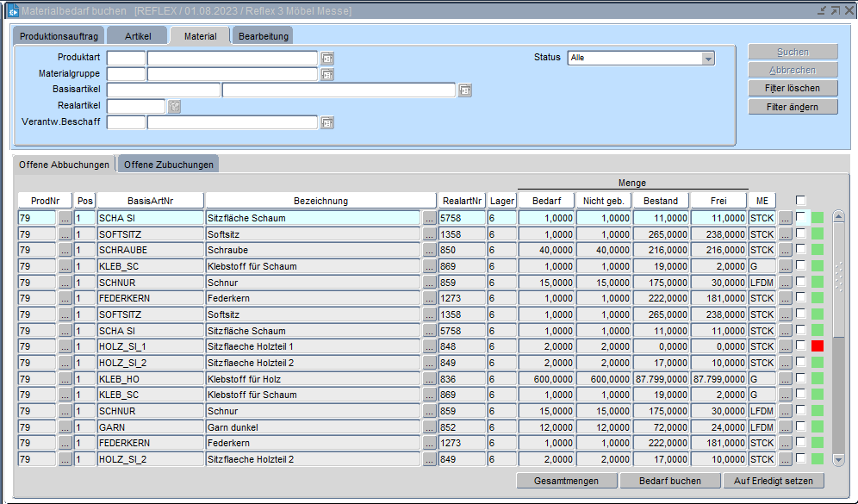Click the Filter löschen button
858x504 pixels.
click(793, 89)
